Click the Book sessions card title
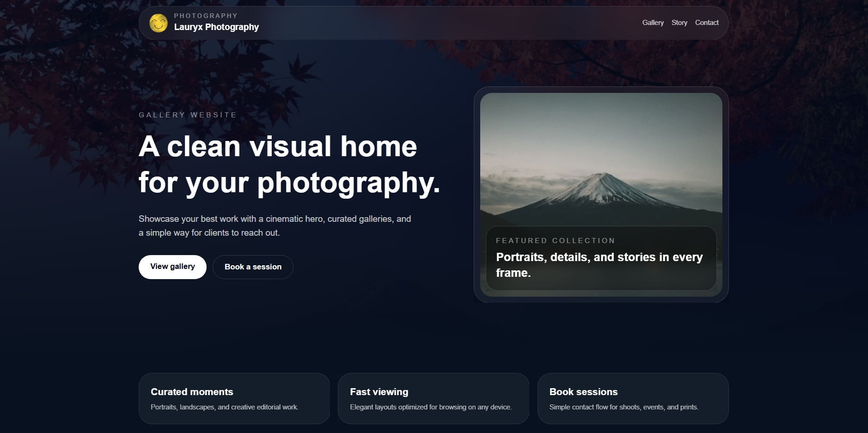868x433 pixels. pyautogui.click(x=583, y=392)
